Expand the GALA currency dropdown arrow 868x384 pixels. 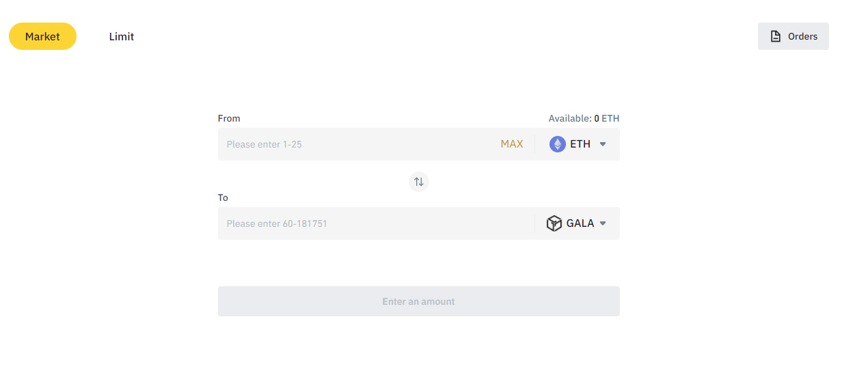(603, 223)
